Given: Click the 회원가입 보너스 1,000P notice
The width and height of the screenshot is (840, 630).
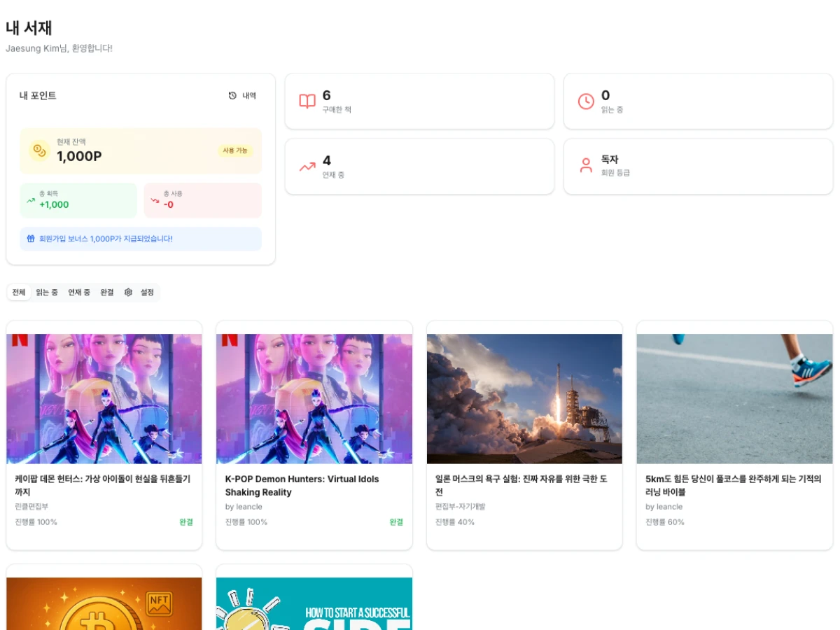Looking at the screenshot, I should pyautogui.click(x=141, y=239).
